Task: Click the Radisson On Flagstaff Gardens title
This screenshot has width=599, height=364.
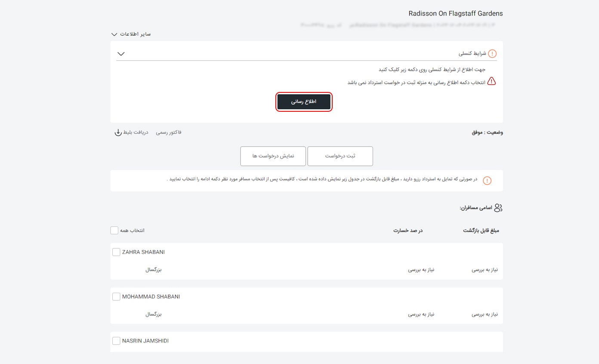Action: point(455,14)
